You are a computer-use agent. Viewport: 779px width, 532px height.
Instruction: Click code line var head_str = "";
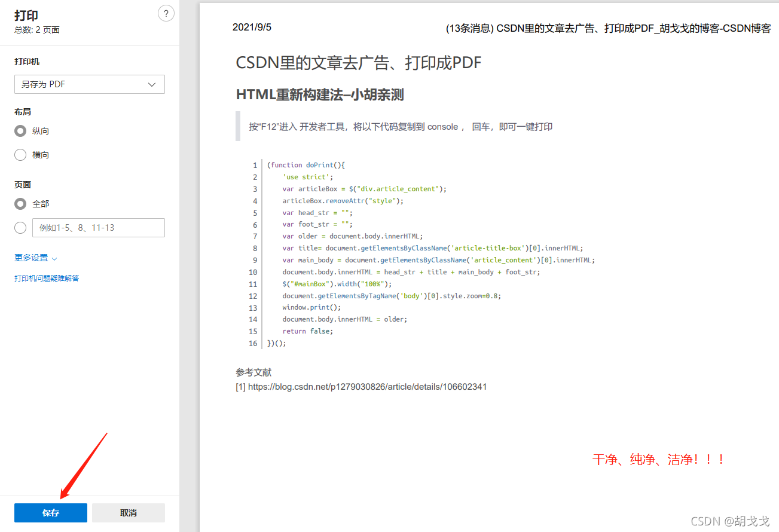point(318,213)
